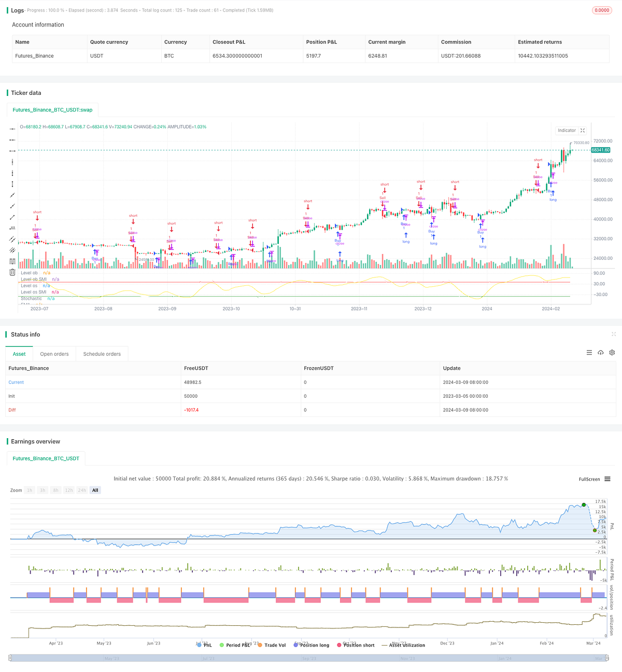Open the Status info settings gear
Screen dimensions: 622x672
pos(612,353)
